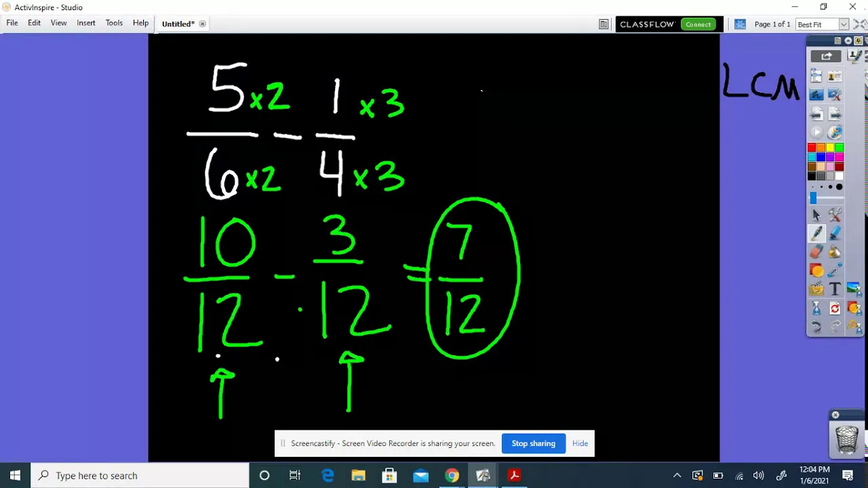The image size is (868, 488).
Task: Select the Fill bucket tool
Action: pyautogui.click(x=835, y=252)
